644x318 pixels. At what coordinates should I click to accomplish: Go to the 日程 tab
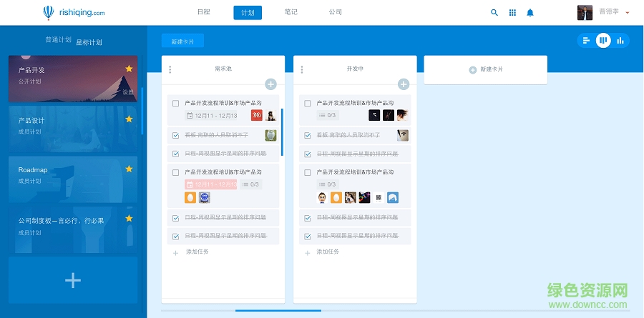point(204,12)
